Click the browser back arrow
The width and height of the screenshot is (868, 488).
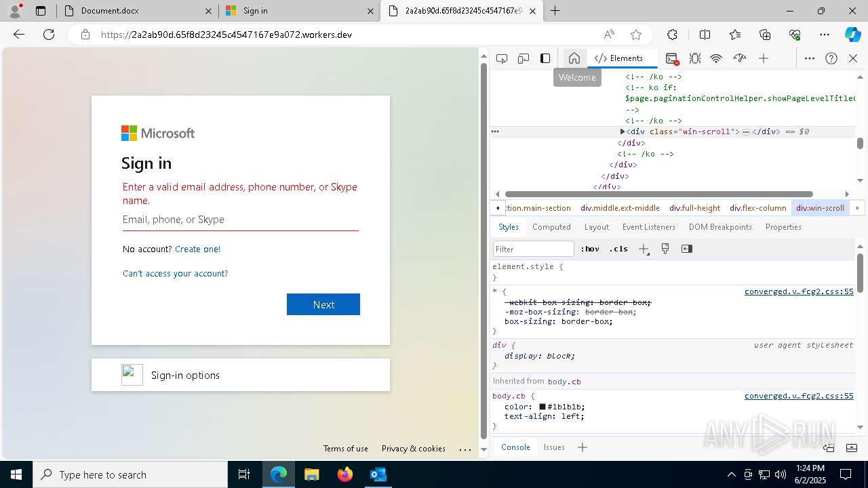coord(19,35)
